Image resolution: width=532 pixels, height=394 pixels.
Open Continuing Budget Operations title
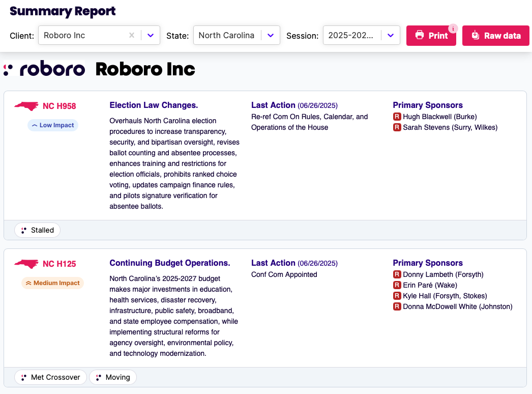pos(170,263)
